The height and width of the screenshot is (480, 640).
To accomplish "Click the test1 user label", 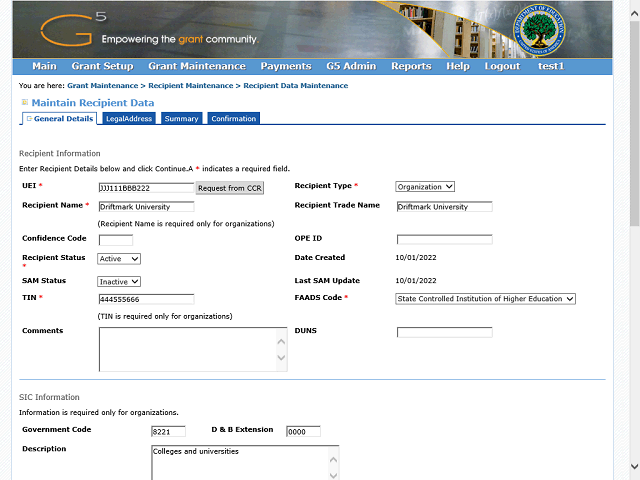I will tap(551, 66).
